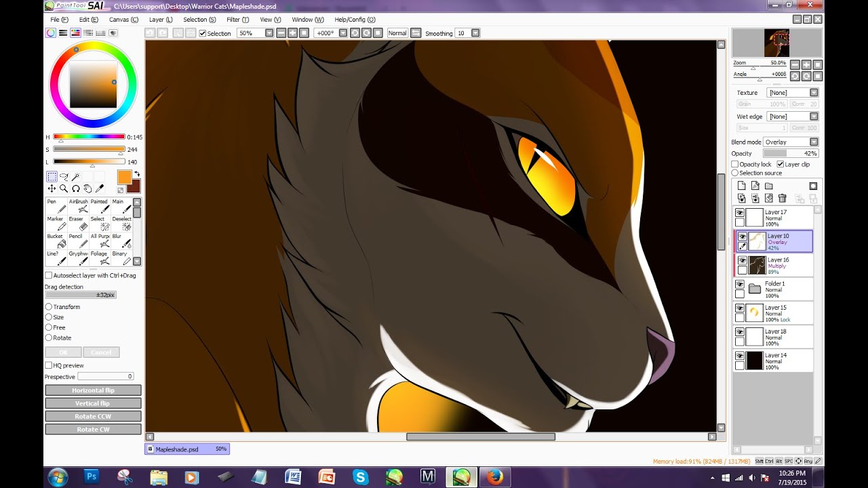
Task: Activate the Lasso selection tool
Action: [64, 176]
